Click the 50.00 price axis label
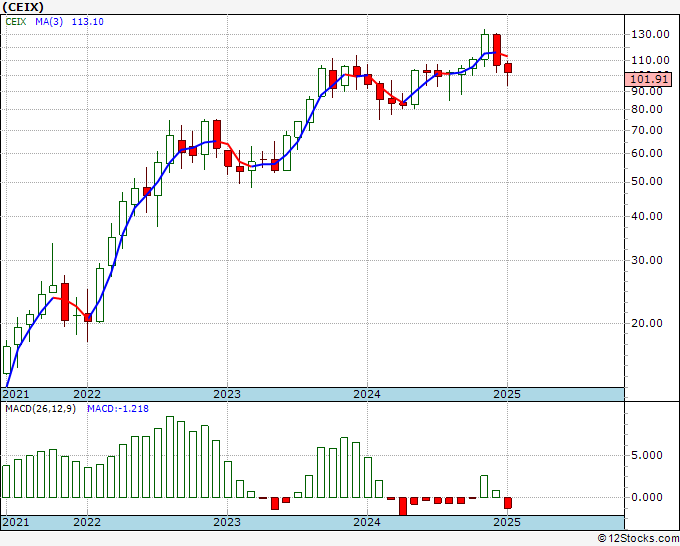Image resolution: width=680 pixels, height=546 pixels. click(x=646, y=181)
